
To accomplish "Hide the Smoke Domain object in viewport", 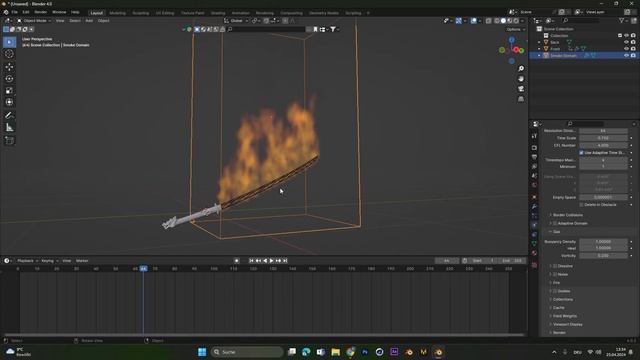I will 626,56.
